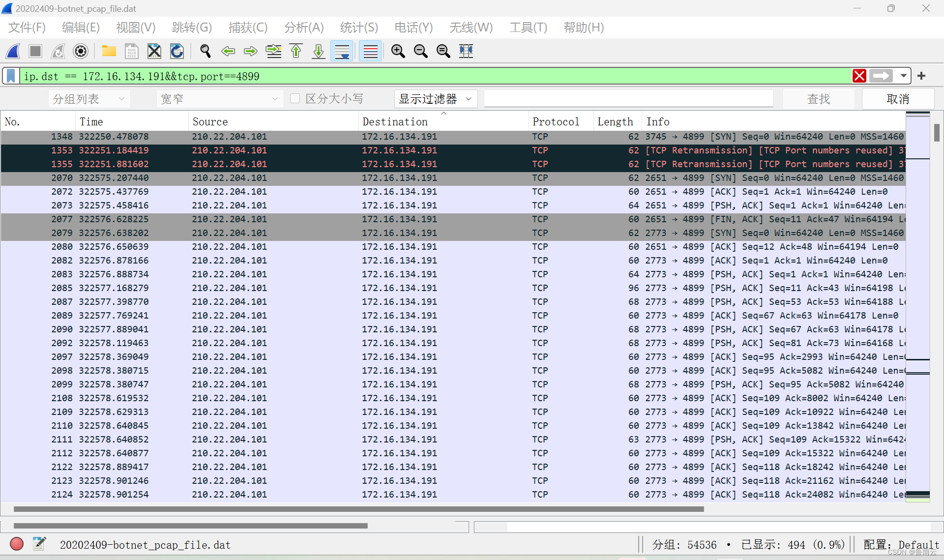Reset packet text to normal size
The image size is (944, 560).
click(x=443, y=51)
